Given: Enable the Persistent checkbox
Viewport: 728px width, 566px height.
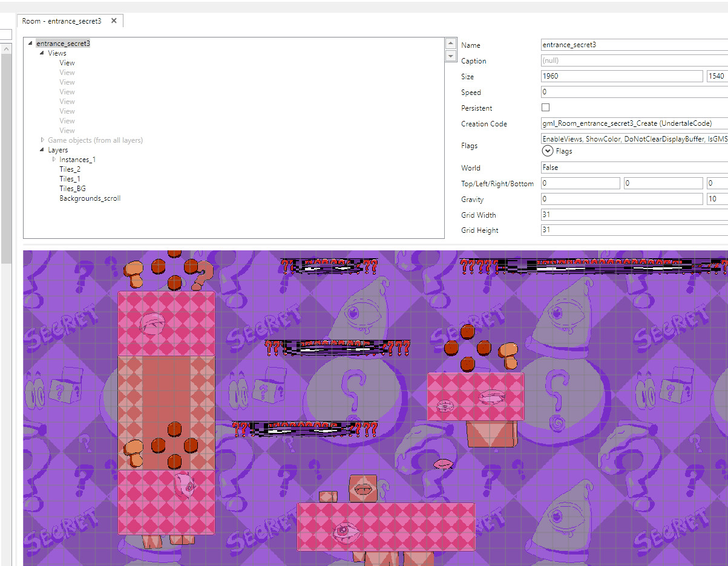Looking at the screenshot, I should tap(545, 107).
